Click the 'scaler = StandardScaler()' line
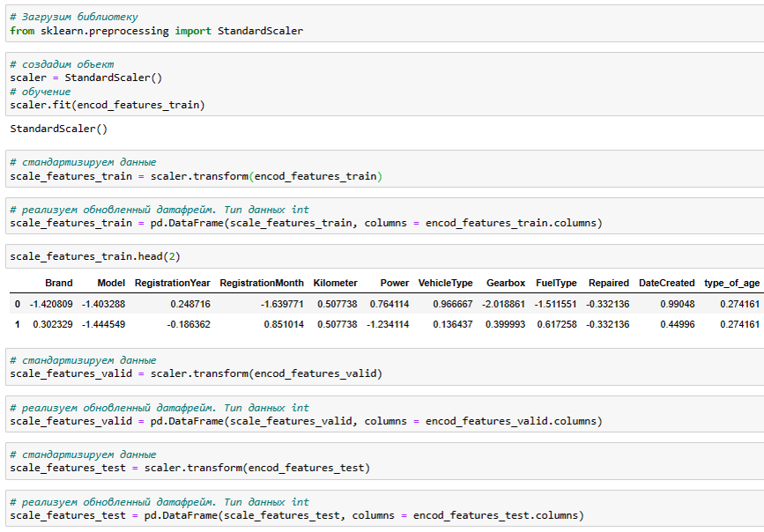 click(x=85, y=78)
